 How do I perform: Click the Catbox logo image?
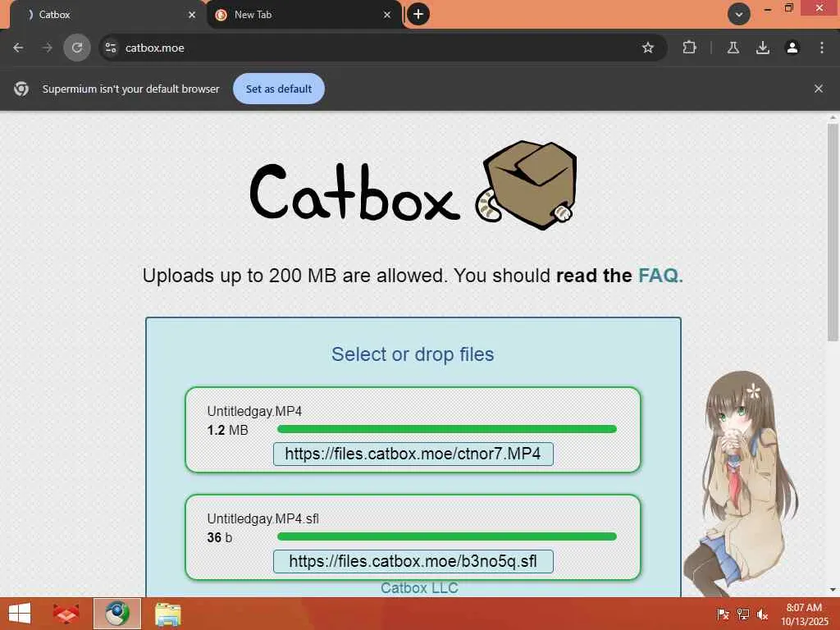pos(413,186)
